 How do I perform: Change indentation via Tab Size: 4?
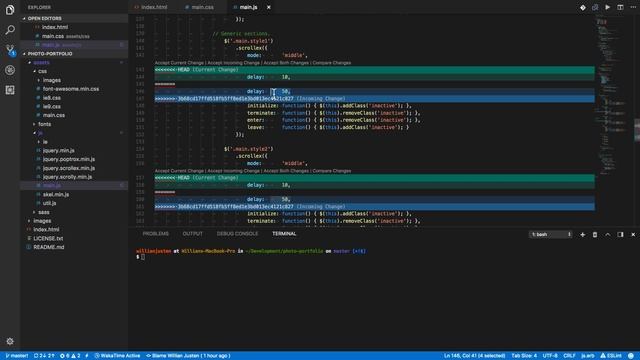524,356
